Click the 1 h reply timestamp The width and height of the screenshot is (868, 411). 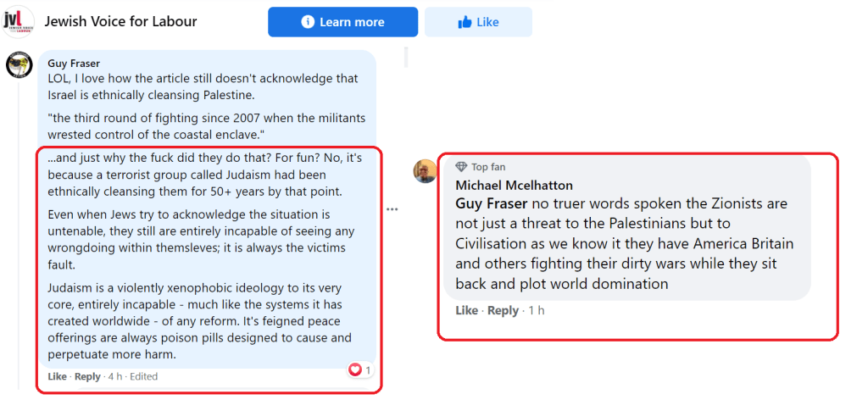pos(536,310)
